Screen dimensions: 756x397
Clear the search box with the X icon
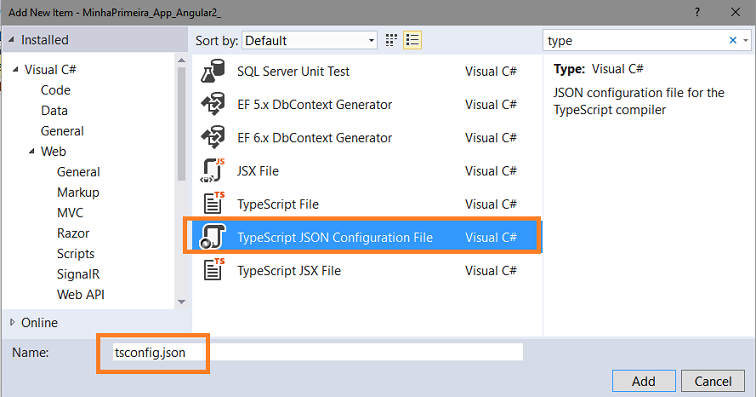[x=733, y=41]
